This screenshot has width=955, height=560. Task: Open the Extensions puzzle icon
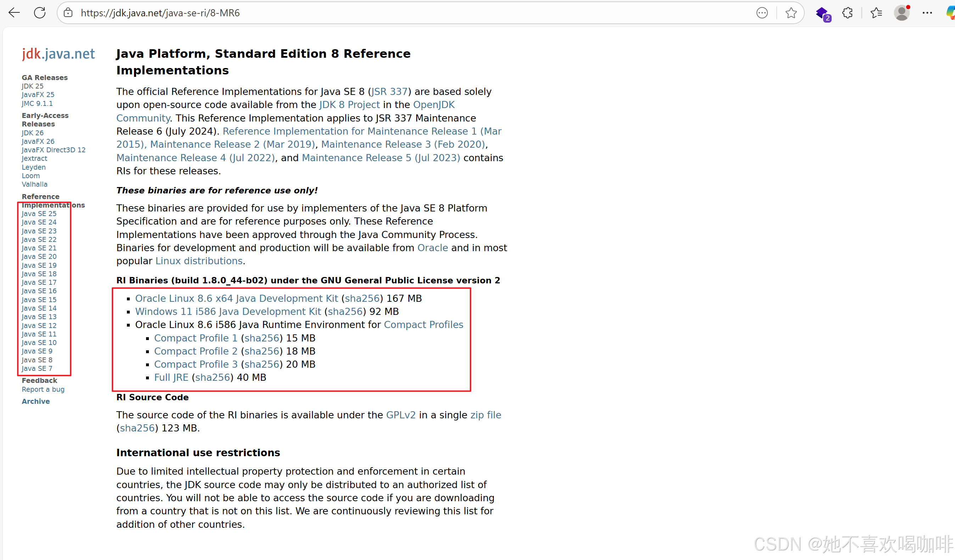(847, 13)
